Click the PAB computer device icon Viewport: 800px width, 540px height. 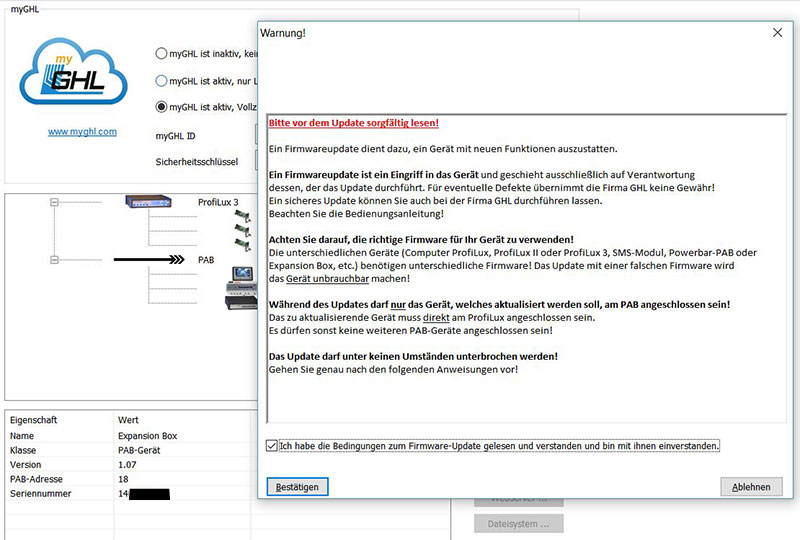click(241, 288)
